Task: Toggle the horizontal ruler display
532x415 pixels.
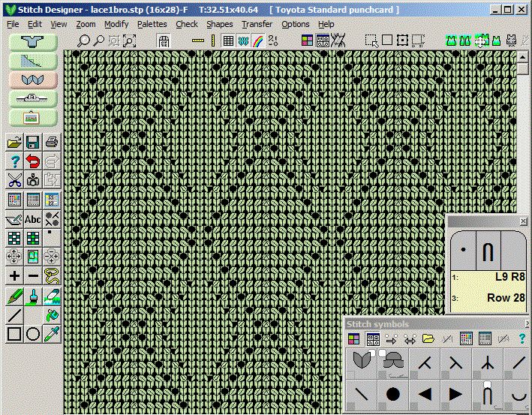Action: (197, 41)
